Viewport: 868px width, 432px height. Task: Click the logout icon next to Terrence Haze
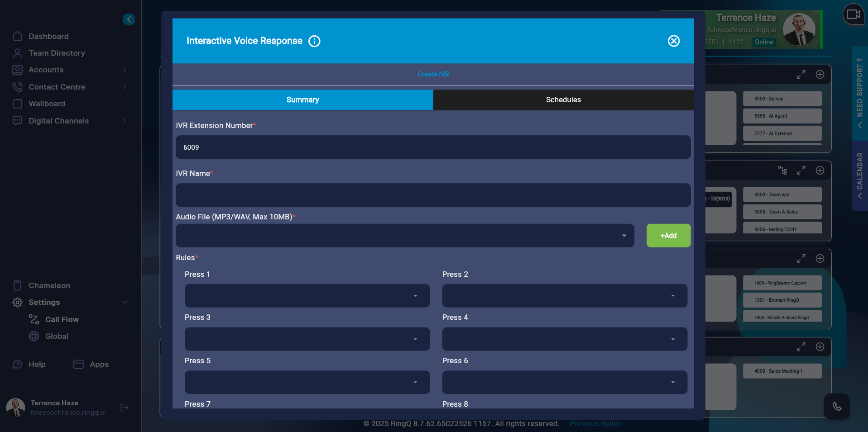point(125,408)
